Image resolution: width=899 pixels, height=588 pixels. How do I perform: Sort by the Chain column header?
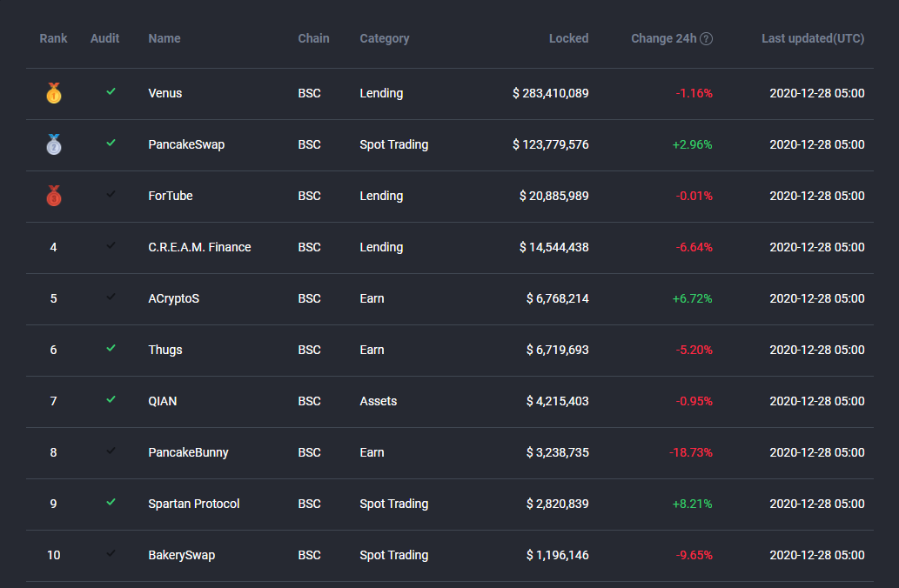[x=313, y=38]
